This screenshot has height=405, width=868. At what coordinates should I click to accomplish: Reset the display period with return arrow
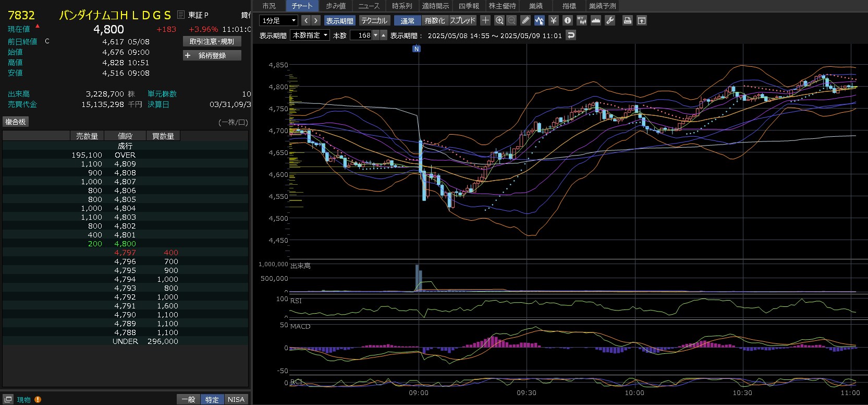point(571,35)
